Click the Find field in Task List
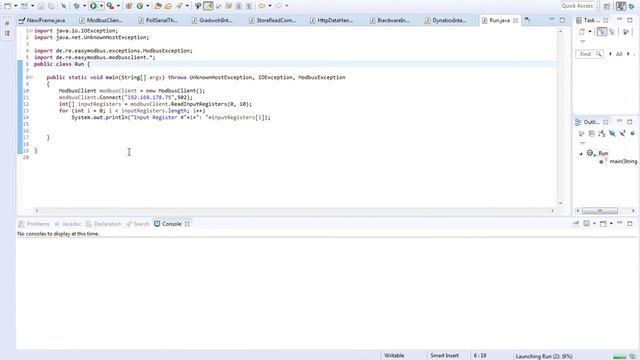Image resolution: width=640 pixels, height=360 pixels. [589, 54]
